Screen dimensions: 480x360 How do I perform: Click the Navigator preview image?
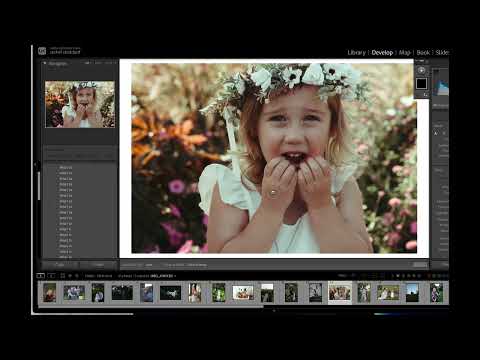(x=80, y=104)
